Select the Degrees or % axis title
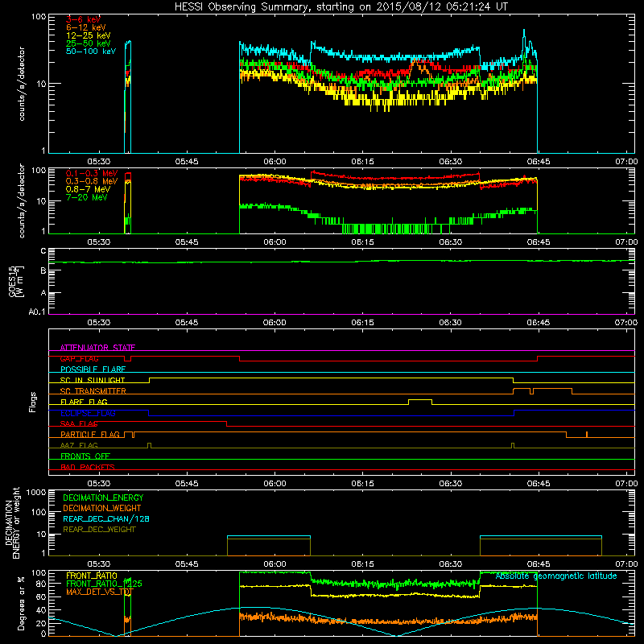 click(21, 603)
